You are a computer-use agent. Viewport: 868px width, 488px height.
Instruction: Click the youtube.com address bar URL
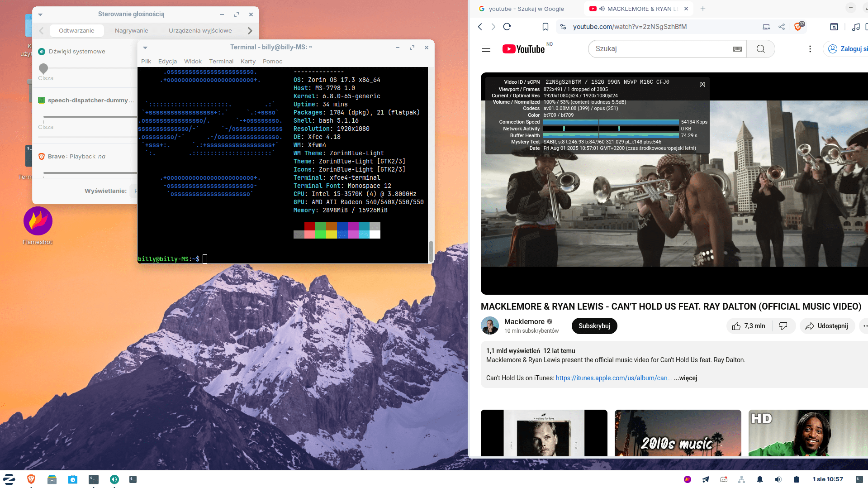pos(630,27)
